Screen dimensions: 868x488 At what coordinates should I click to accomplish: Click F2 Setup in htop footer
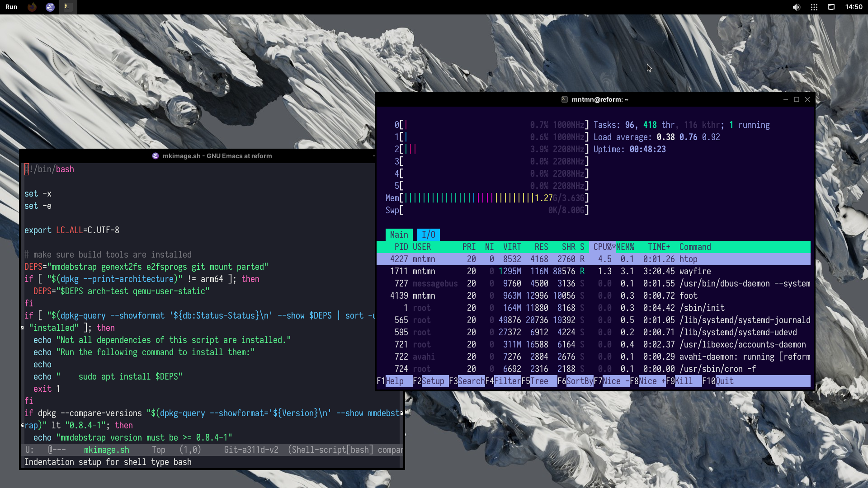430,381
